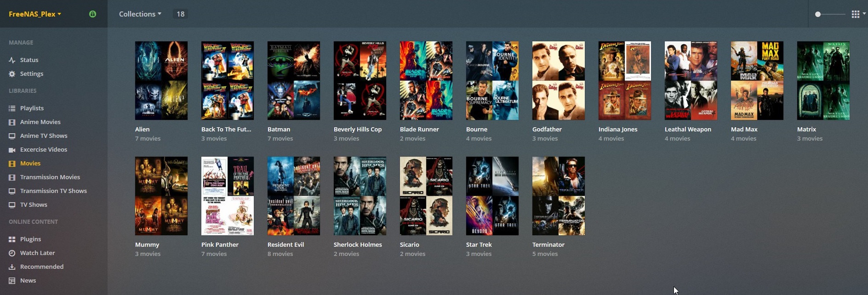Open the Leathal Weapon collection poster
This screenshot has width=868, height=295.
tap(691, 80)
